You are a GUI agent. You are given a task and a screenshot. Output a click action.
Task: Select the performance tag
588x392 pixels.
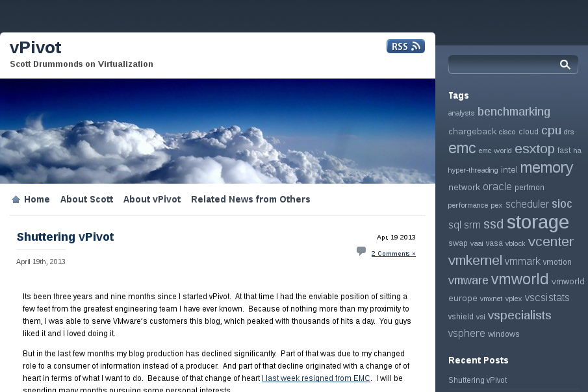(468, 205)
